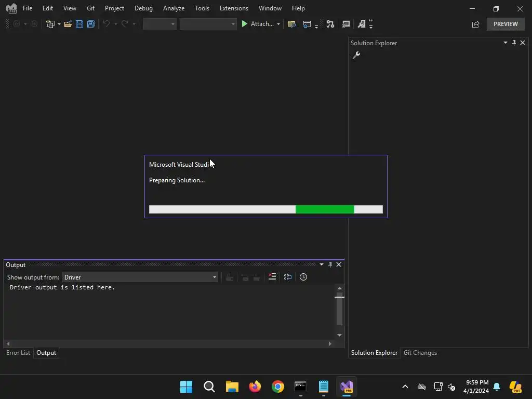Image resolution: width=532 pixels, height=399 pixels.
Task: Click the Preparing Solution progress bar
Action: 266,209
